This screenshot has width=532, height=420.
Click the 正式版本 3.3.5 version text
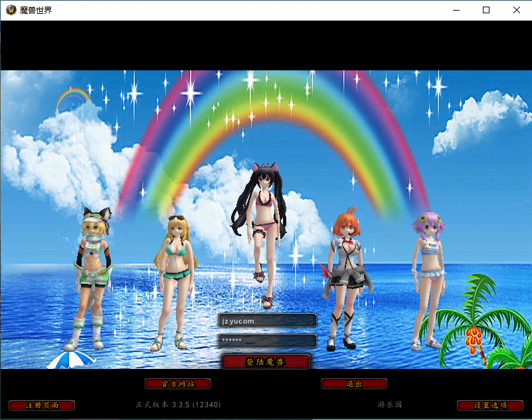coord(178,405)
